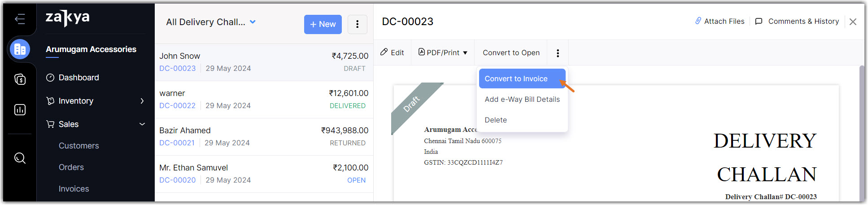Image resolution: width=868 pixels, height=205 pixels.
Task: Select Convert to Invoice
Action: 516,79
